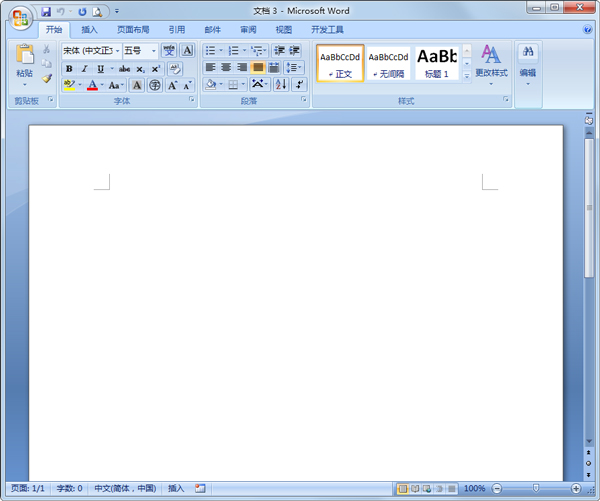This screenshot has height=501, width=600.
Task: Select the 标题 1 heading style
Action: pos(437,62)
